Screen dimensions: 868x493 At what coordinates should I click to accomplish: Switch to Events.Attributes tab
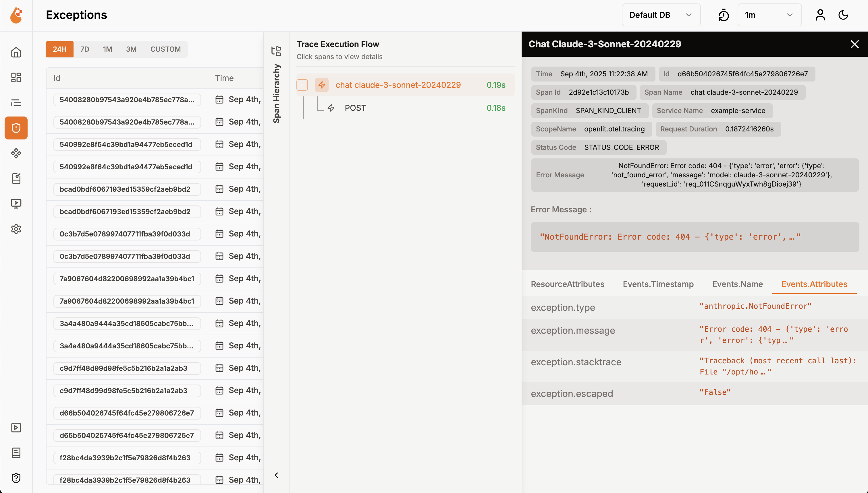click(814, 284)
